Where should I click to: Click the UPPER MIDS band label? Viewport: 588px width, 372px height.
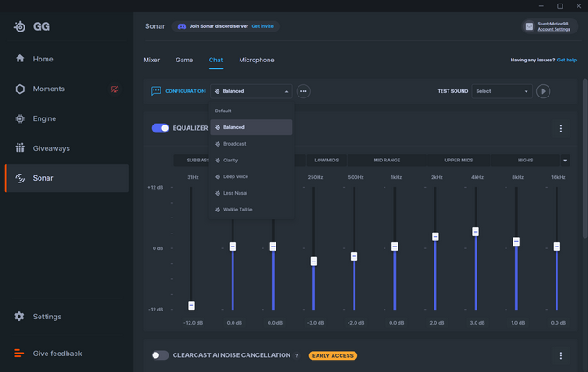pos(459,161)
